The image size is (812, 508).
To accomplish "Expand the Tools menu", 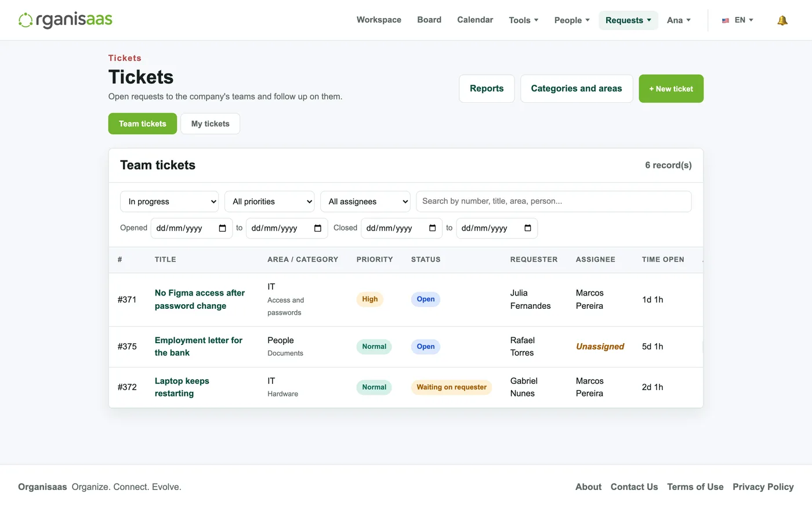I will [524, 20].
